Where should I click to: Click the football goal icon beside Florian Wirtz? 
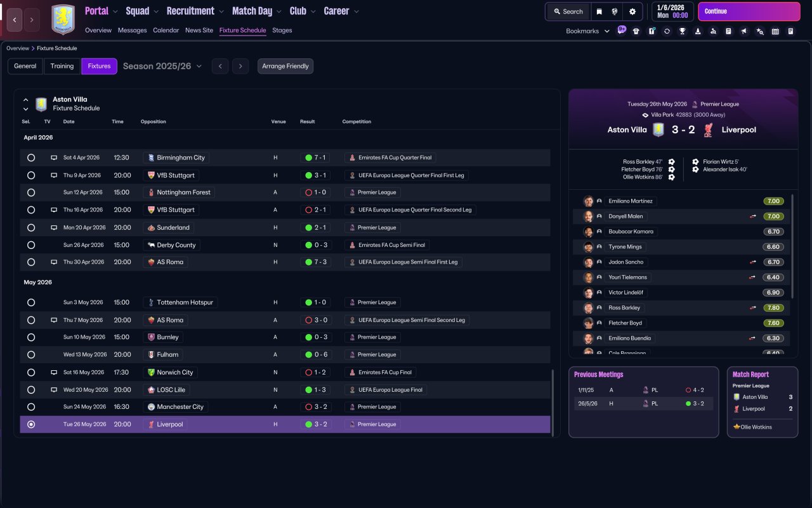[695, 162]
